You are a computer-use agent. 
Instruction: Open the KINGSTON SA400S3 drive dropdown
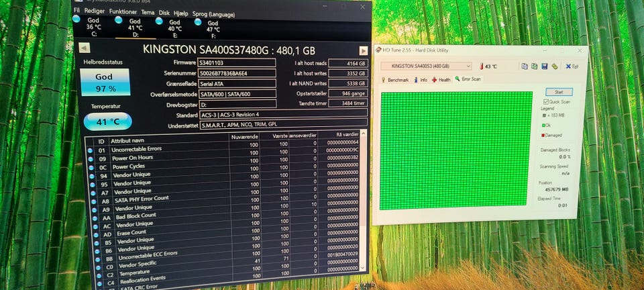tap(427, 66)
